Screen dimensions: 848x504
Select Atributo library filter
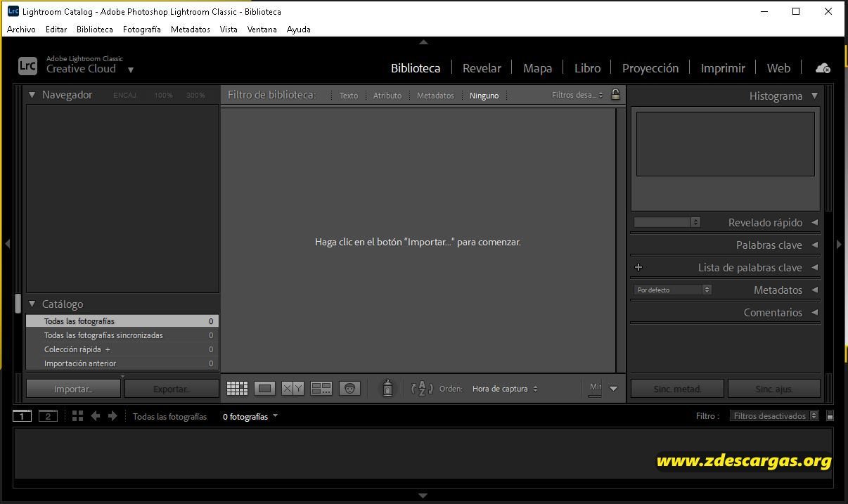tap(387, 96)
